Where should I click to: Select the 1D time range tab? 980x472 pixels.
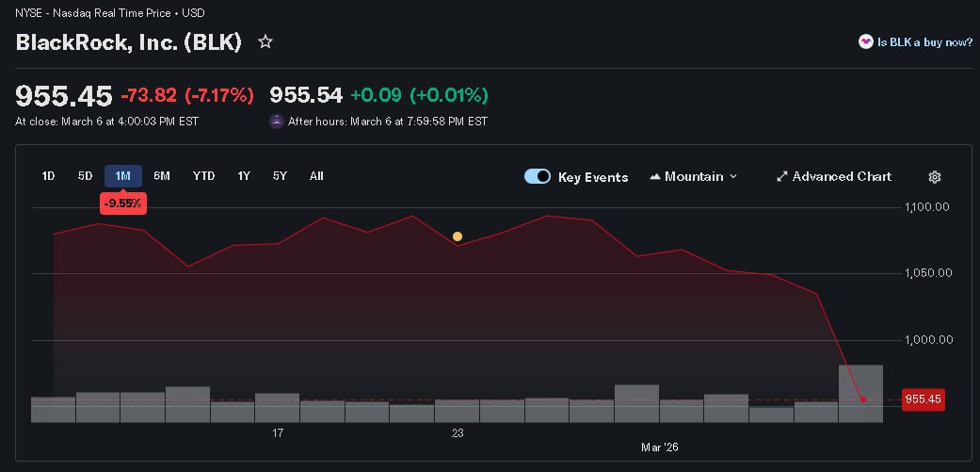tap(48, 176)
